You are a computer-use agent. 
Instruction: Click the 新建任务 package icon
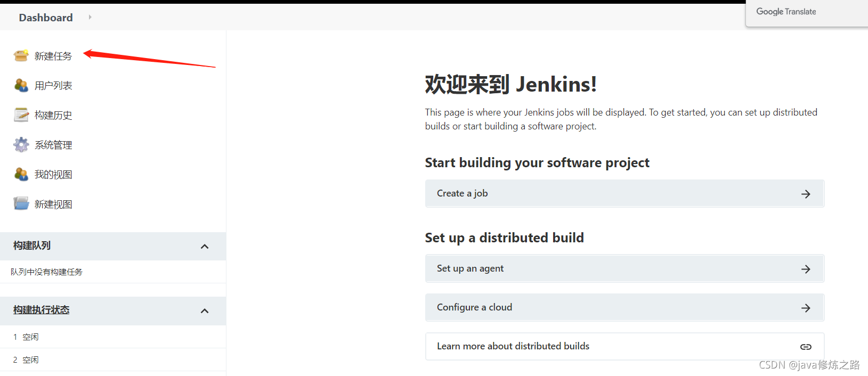pos(21,55)
